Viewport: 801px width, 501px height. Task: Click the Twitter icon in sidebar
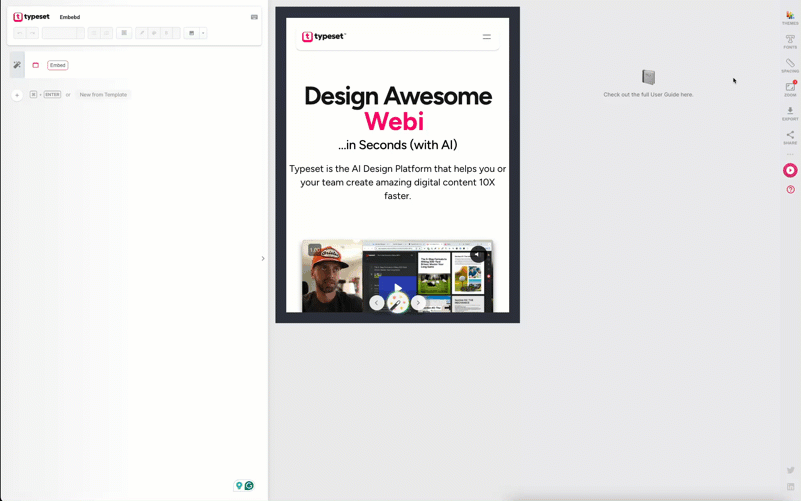(x=790, y=470)
